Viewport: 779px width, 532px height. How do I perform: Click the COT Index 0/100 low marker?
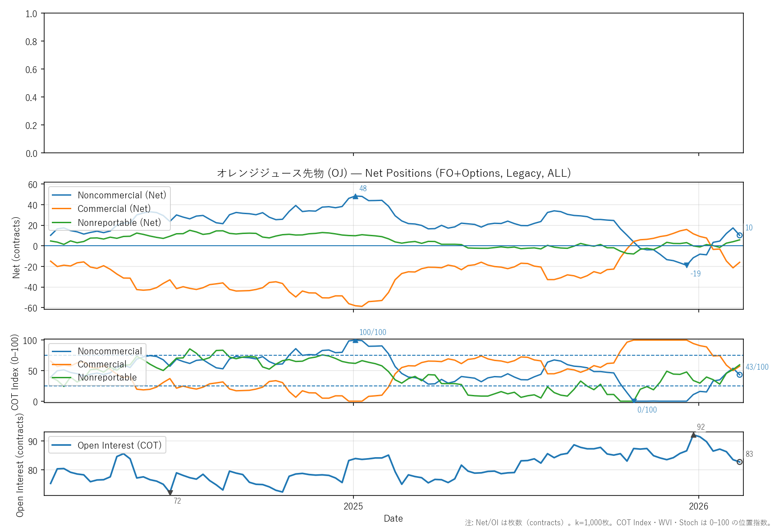click(634, 401)
